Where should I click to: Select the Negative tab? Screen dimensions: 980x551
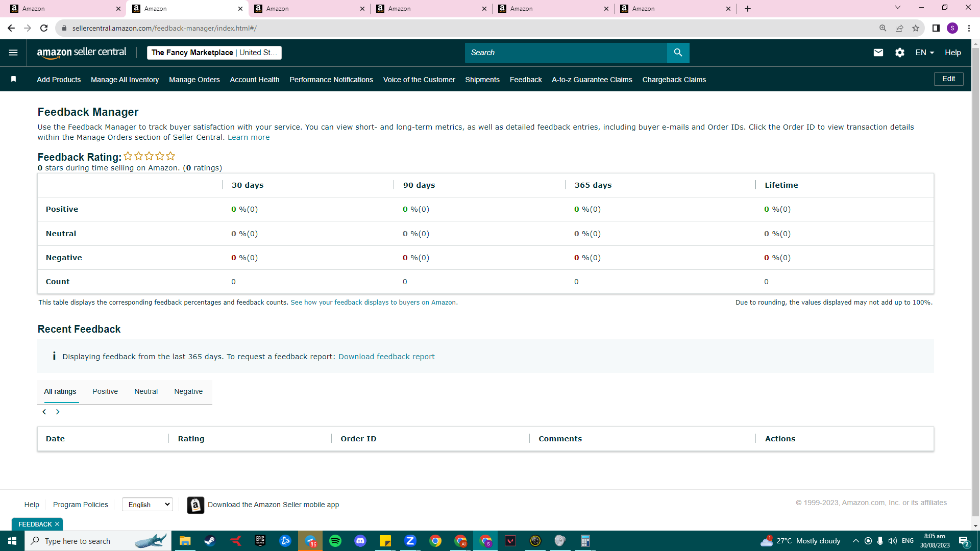click(x=188, y=391)
